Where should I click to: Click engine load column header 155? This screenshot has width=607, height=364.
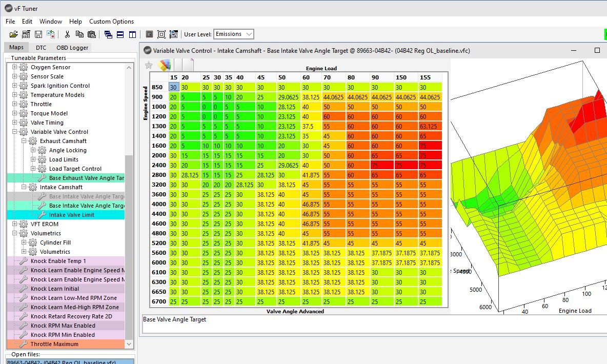coord(425,77)
